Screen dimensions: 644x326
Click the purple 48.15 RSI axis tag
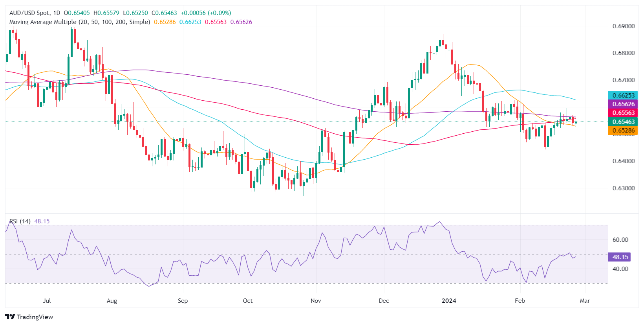click(620, 257)
